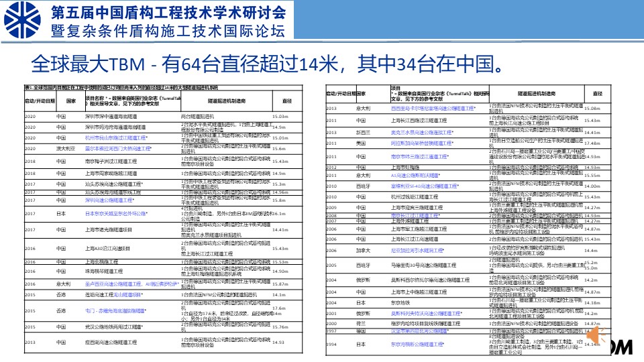Viewport: 644px width, 362px height.
Task: Click the diameter value 15.55m
Action: [592, 175]
